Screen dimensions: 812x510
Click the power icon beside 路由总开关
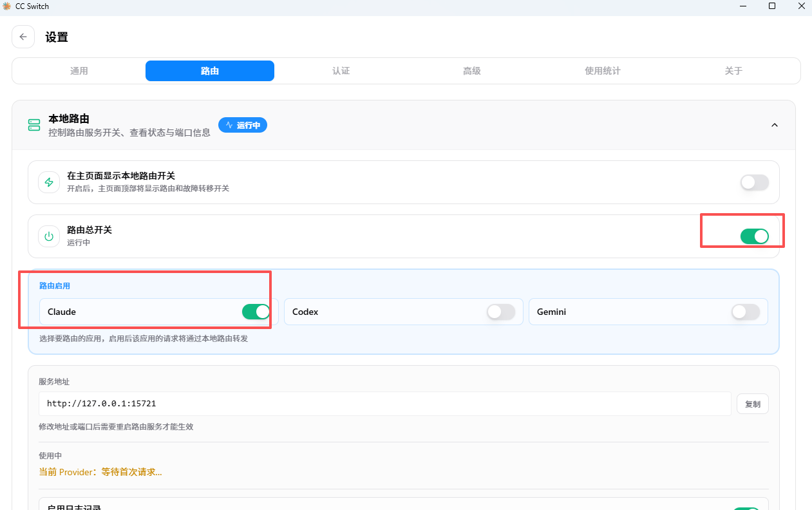tap(49, 236)
